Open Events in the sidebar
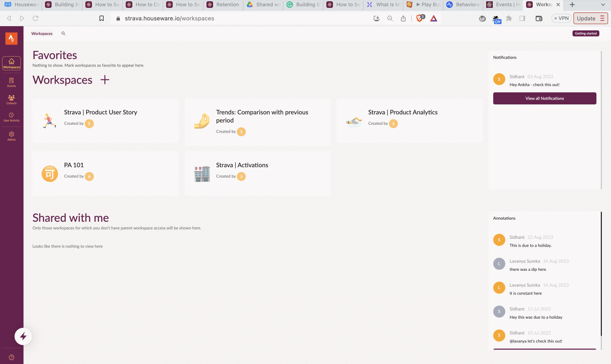The image size is (611, 364). click(x=11, y=82)
